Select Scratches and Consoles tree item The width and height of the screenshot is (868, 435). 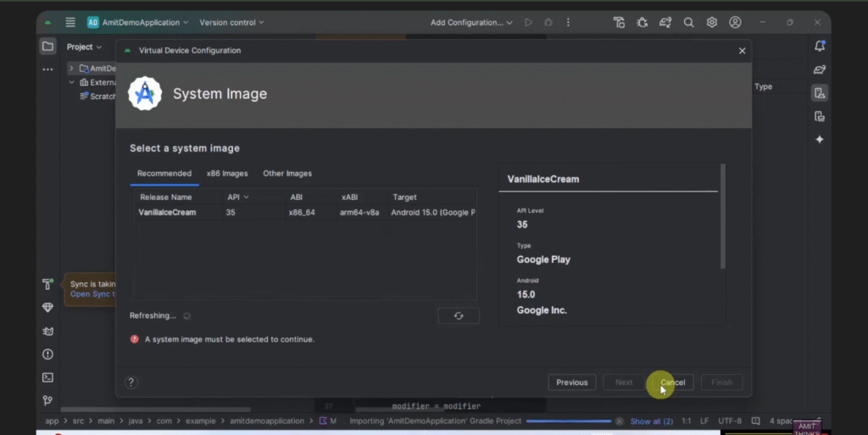coord(98,97)
